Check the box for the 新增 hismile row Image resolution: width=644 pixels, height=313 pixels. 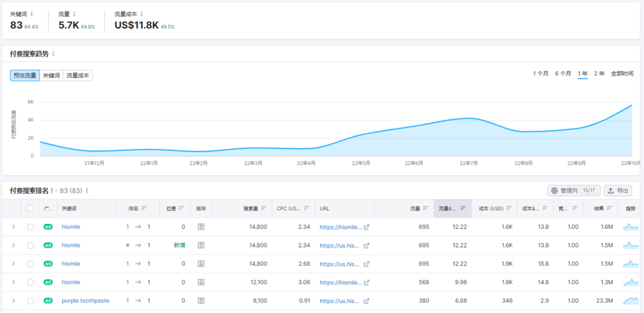pyautogui.click(x=30, y=245)
